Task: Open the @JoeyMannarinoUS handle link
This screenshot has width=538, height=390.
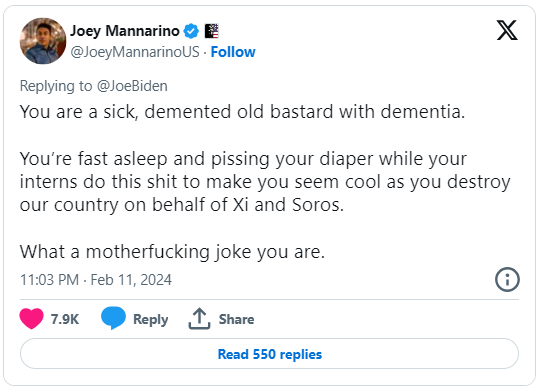Action: click(x=135, y=52)
